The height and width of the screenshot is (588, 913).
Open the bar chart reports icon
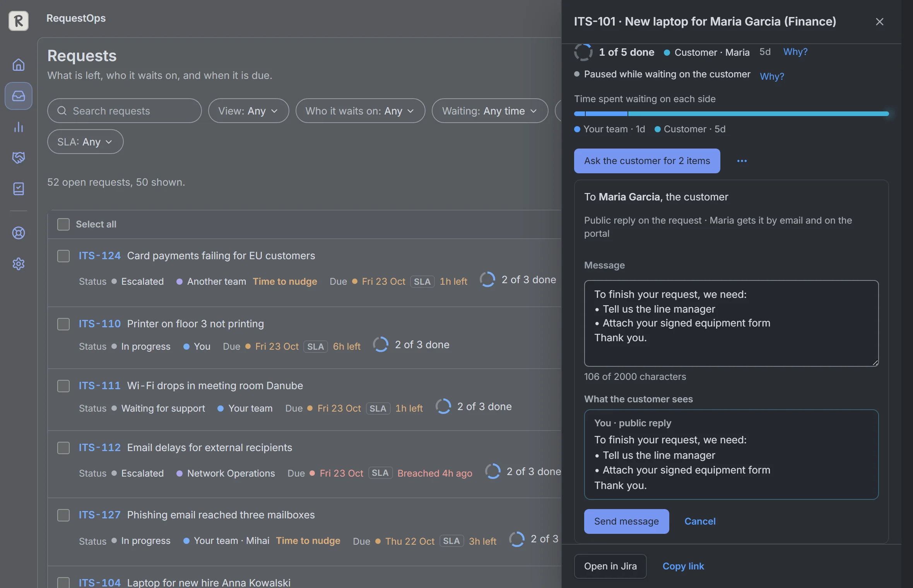19,127
